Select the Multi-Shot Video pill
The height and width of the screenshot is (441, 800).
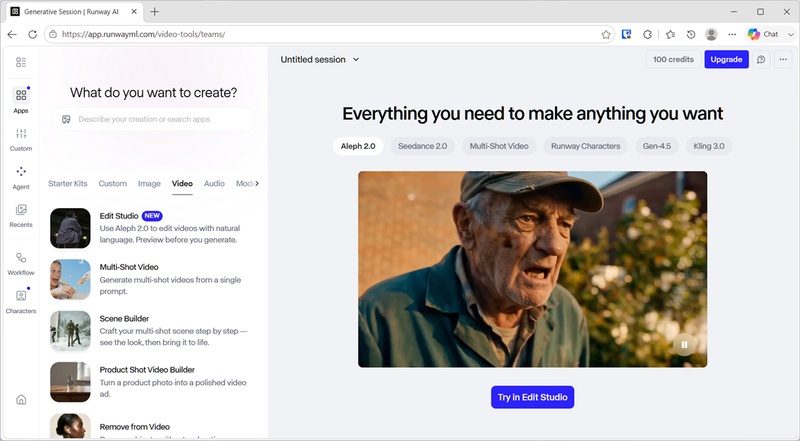(x=499, y=146)
